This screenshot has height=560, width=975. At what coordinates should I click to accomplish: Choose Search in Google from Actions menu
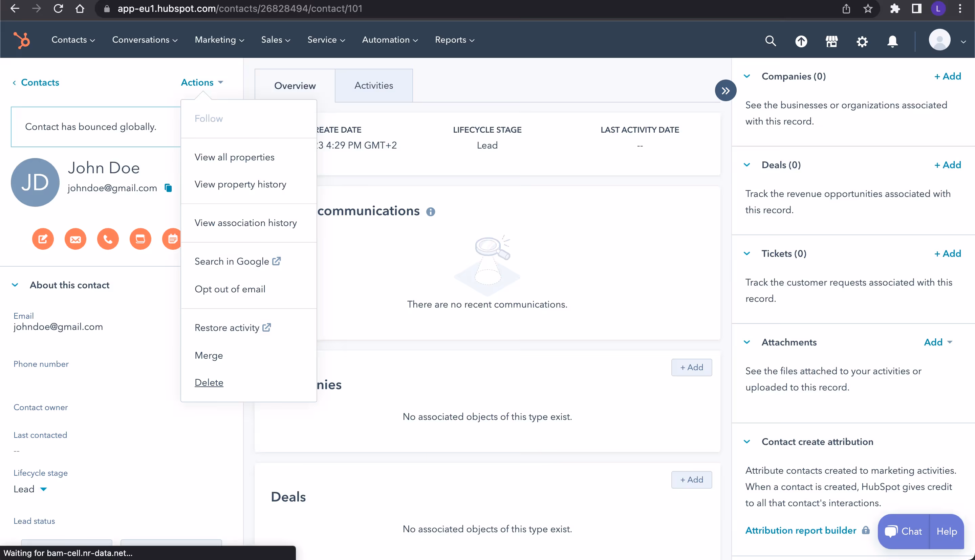[248, 261]
